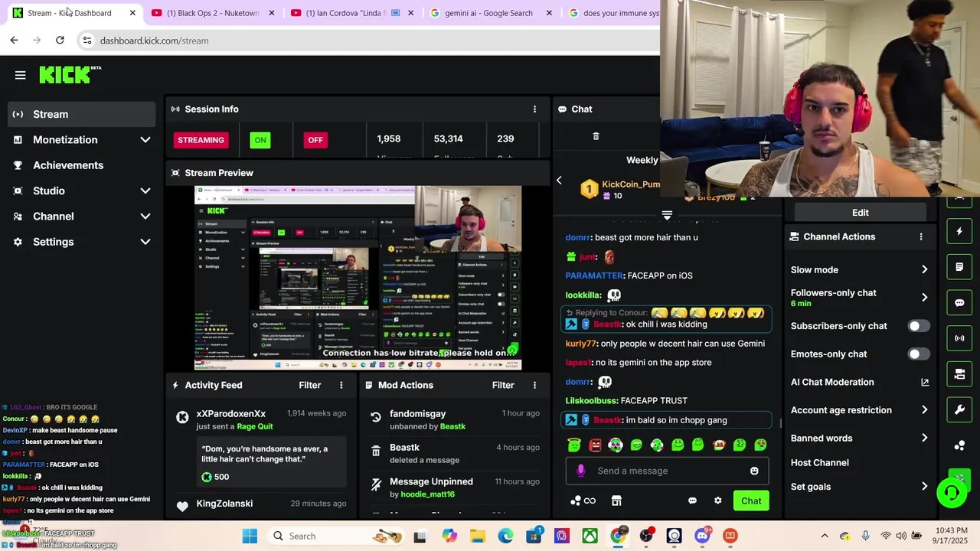Open the shop icon below message box
Screen dimensions: 980x551
tap(616, 500)
